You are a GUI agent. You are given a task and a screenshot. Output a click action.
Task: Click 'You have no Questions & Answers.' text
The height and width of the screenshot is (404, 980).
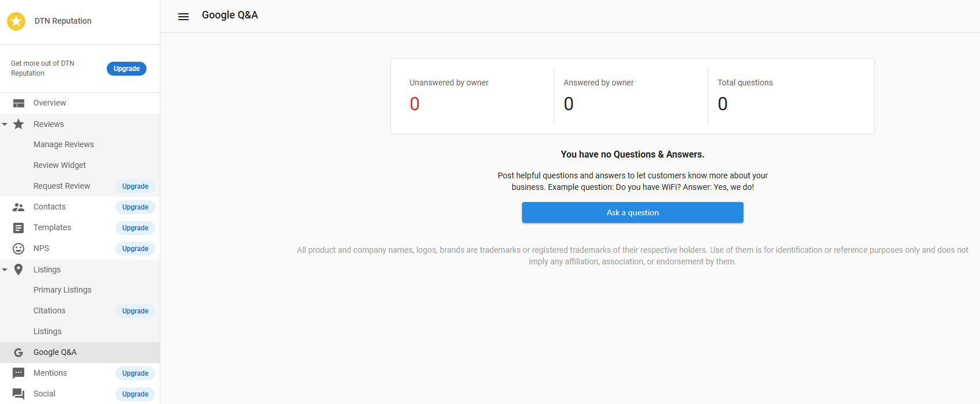coord(633,154)
